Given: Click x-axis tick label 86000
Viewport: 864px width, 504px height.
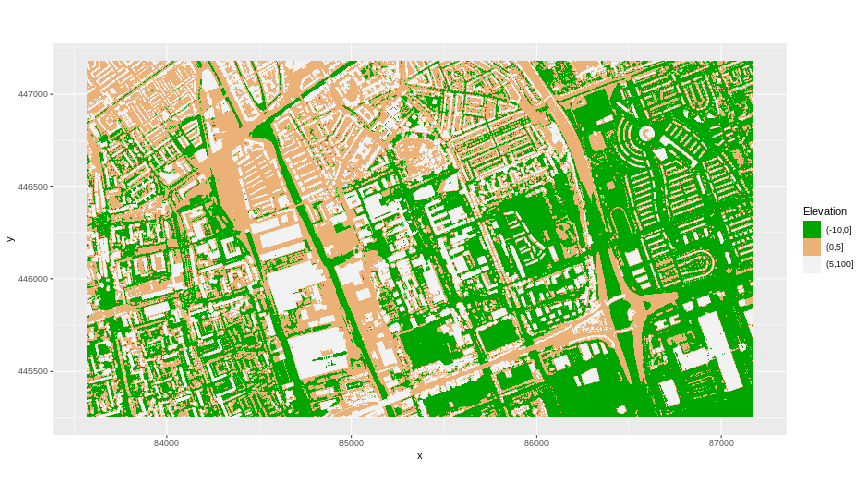Looking at the screenshot, I should pos(536,443).
